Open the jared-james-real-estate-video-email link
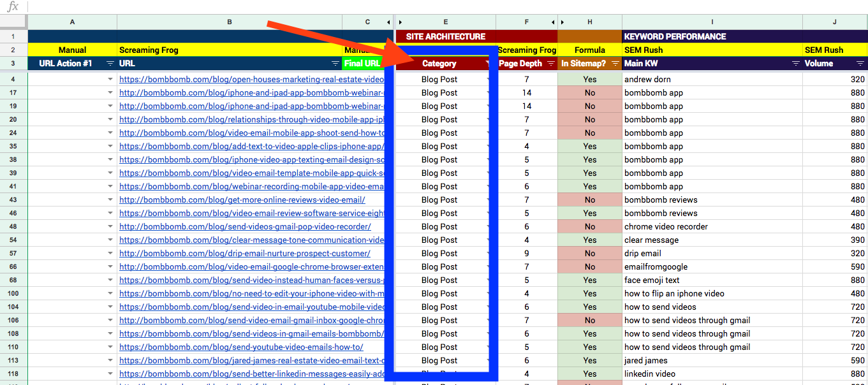The width and height of the screenshot is (868, 385). [252, 361]
